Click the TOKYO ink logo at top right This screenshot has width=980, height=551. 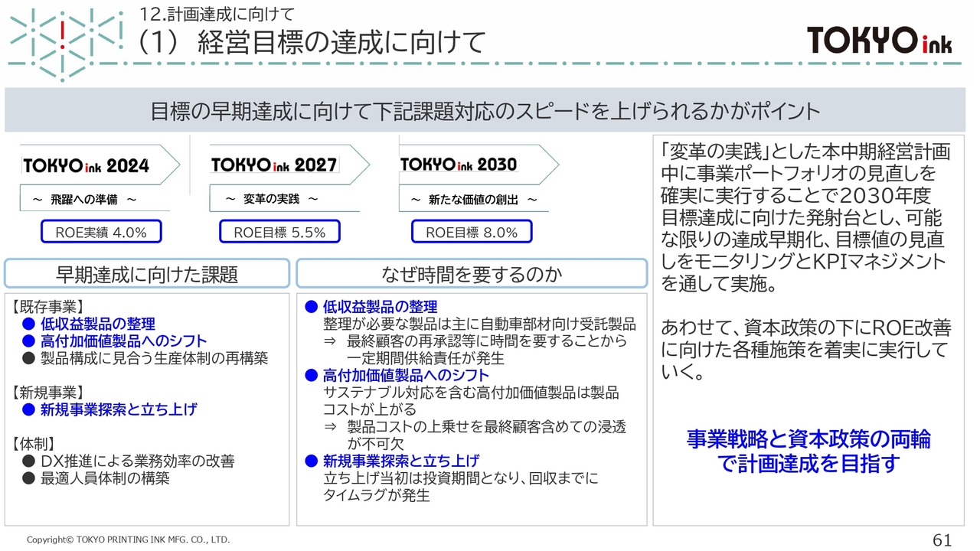click(880, 40)
